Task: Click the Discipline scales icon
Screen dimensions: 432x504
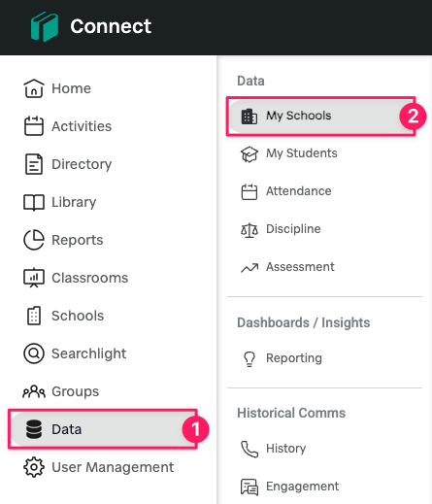Action: pyautogui.click(x=249, y=229)
